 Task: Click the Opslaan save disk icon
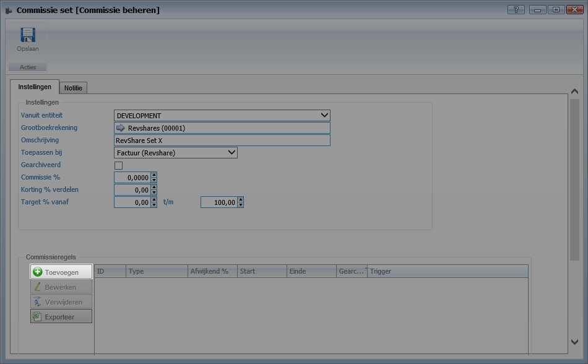click(27, 35)
